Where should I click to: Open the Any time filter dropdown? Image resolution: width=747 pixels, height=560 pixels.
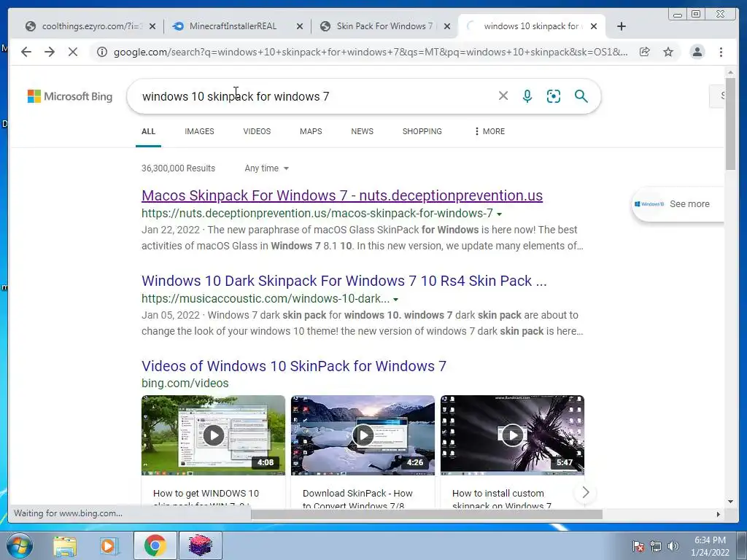click(x=266, y=168)
